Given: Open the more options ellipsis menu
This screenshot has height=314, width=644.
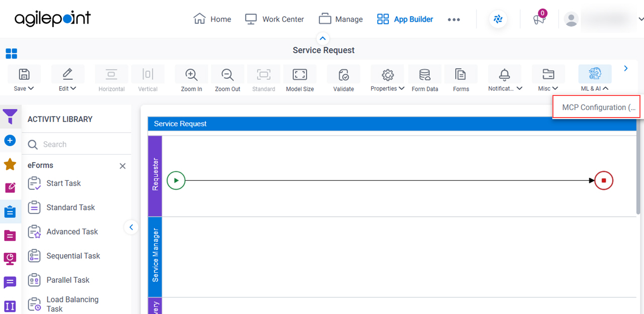Looking at the screenshot, I should [454, 20].
